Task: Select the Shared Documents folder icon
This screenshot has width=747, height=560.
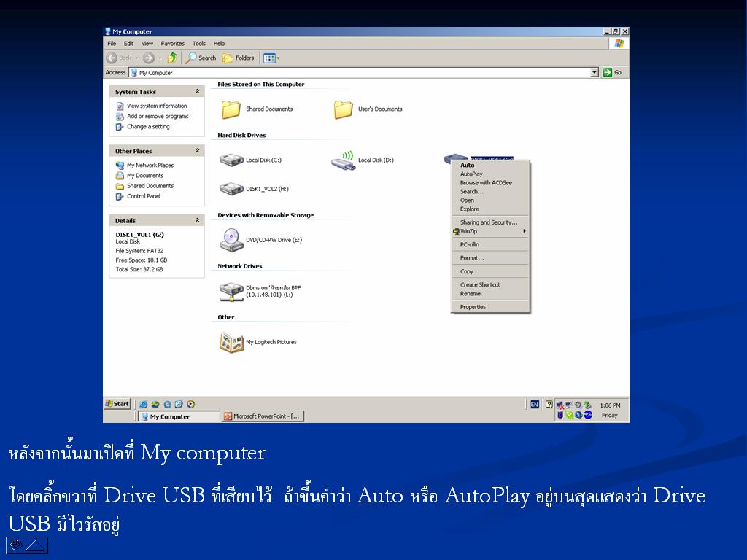Action: click(231, 109)
